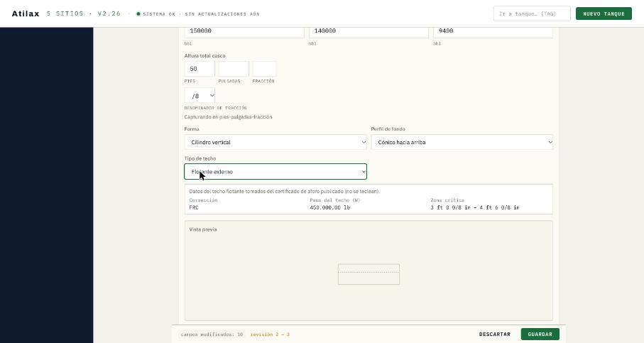The height and width of the screenshot is (343, 644).
Task: Click the 'campos modificados: 10' indicator
Action: 212,334
